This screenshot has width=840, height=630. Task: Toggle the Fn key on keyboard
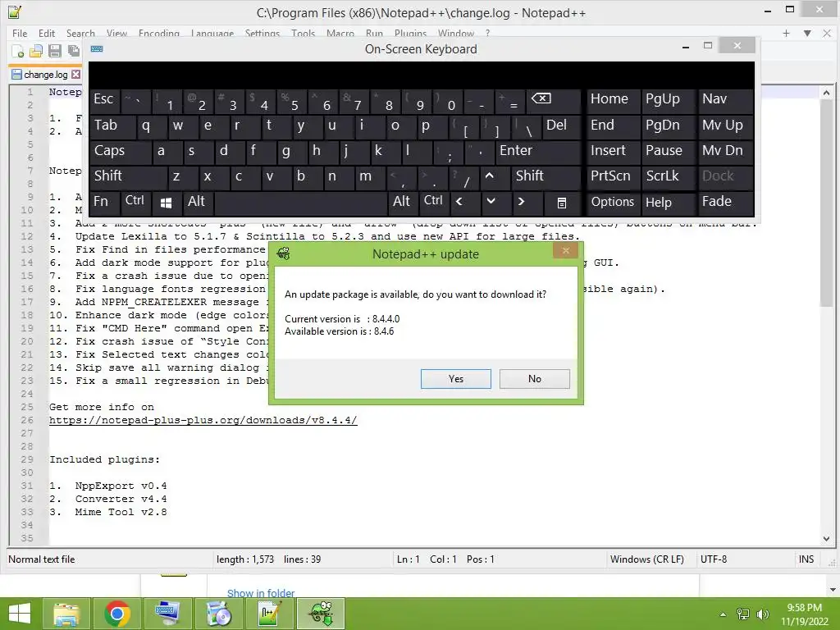104,202
